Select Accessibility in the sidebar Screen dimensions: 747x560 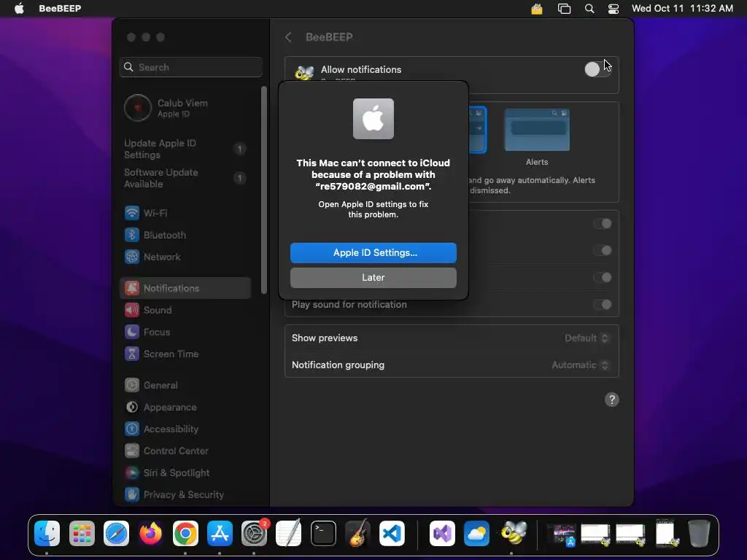[186, 429]
